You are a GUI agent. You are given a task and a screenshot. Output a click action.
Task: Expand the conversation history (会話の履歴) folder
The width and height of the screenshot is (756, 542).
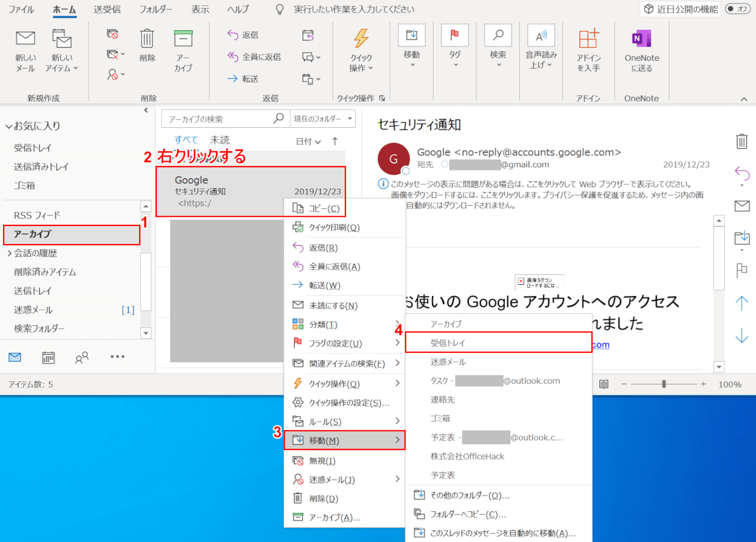click(9, 253)
